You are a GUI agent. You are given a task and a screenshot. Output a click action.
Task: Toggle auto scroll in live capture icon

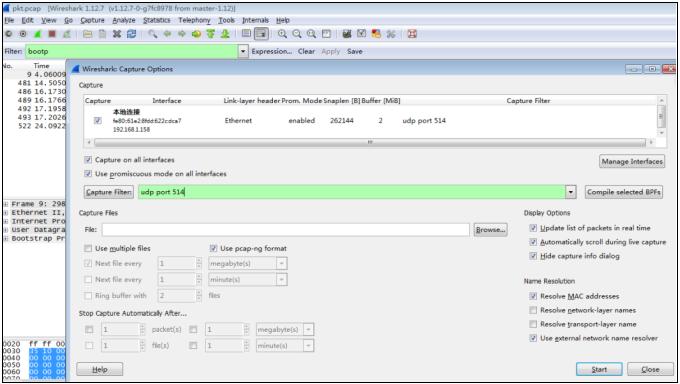[x=261, y=34]
